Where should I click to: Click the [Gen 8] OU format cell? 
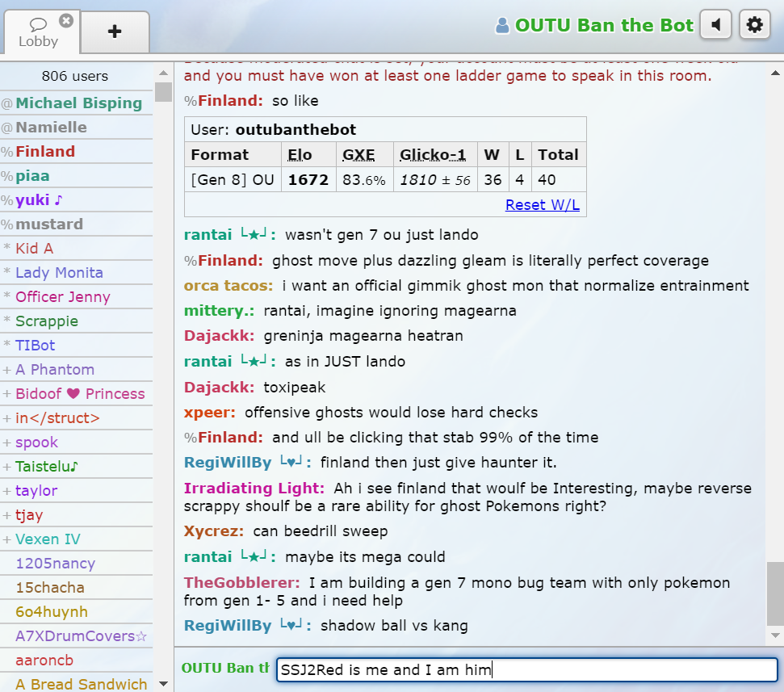tap(233, 180)
